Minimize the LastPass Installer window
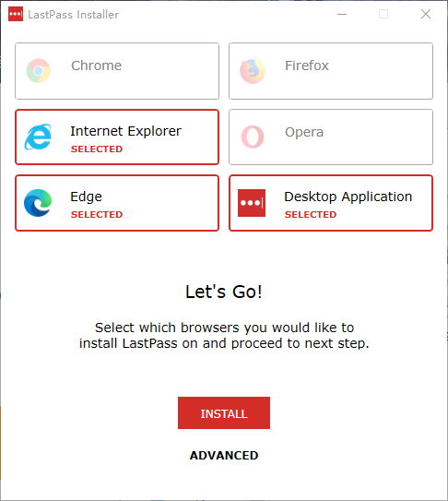Viewport: 448px width, 501px height. [x=342, y=14]
